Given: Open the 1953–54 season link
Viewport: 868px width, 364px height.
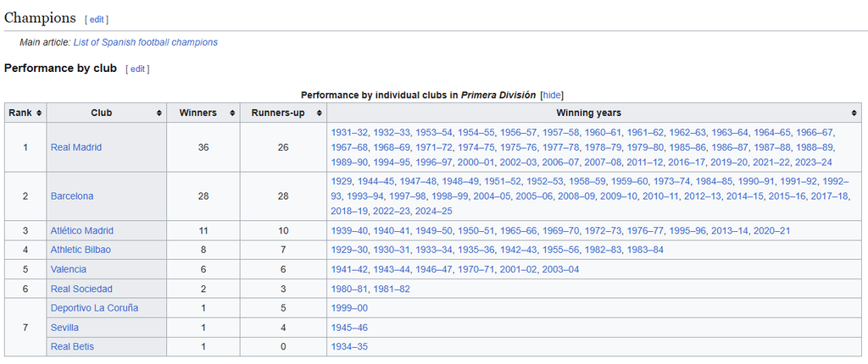Looking at the screenshot, I should tap(434, 133).
